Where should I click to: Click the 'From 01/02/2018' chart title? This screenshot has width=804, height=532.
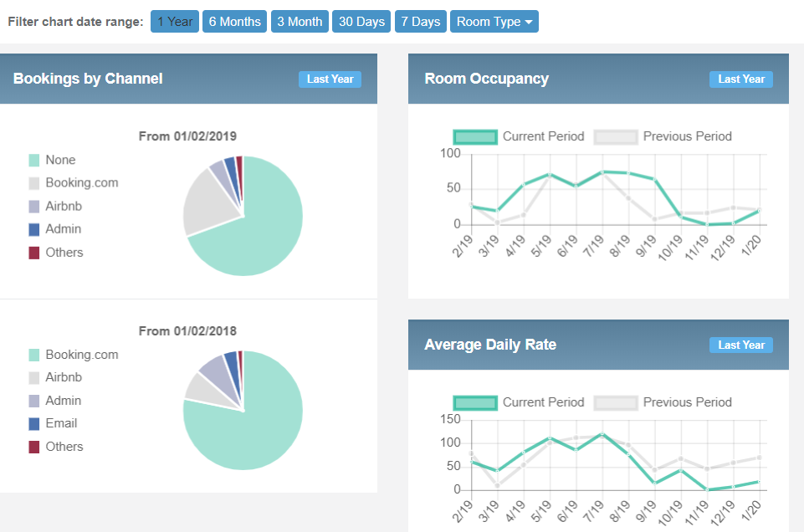[x=187, y=331]
